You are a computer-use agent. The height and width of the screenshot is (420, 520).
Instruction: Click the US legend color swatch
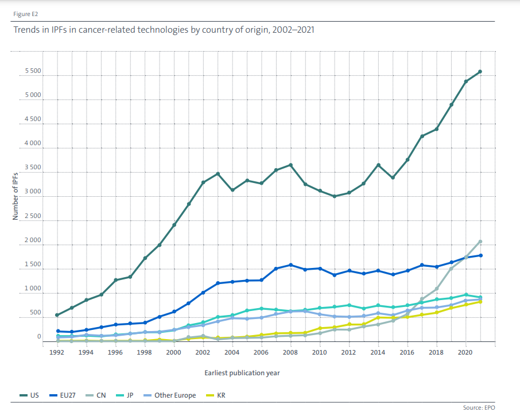[23, 395]
